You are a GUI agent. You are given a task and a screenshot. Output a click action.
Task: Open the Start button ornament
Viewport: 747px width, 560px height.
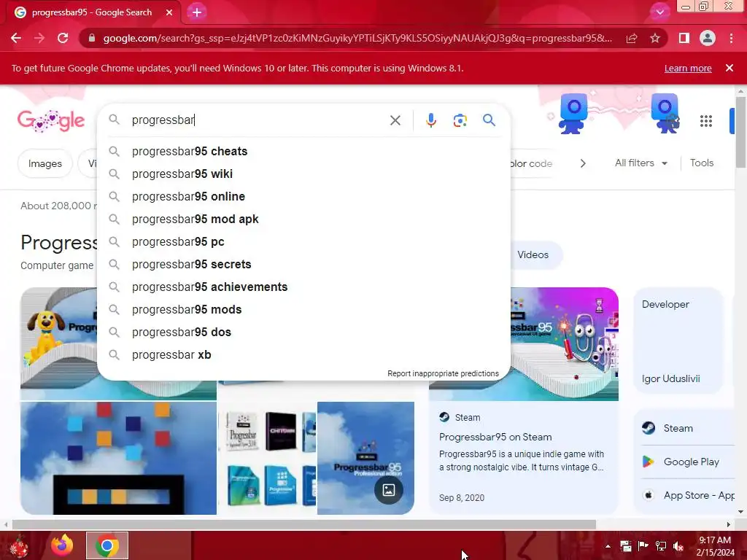[x=19, y=545]
